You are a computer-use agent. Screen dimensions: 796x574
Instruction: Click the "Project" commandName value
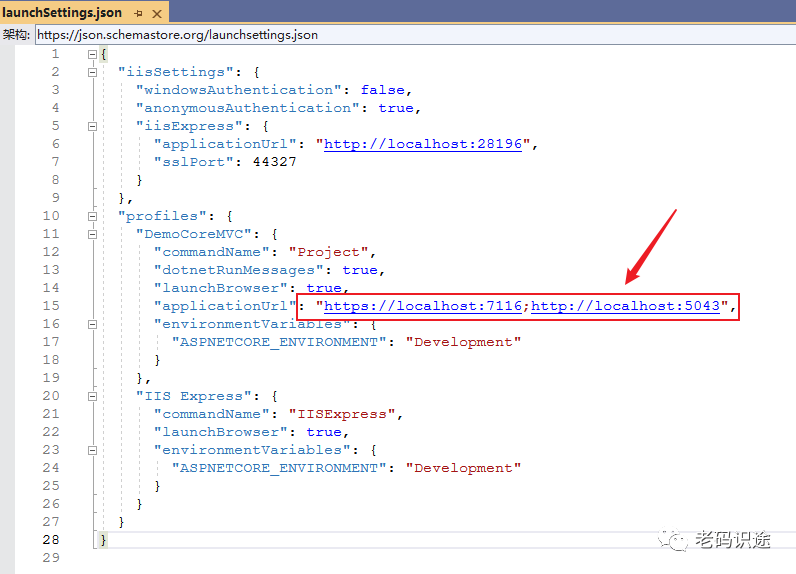(328, 252)
